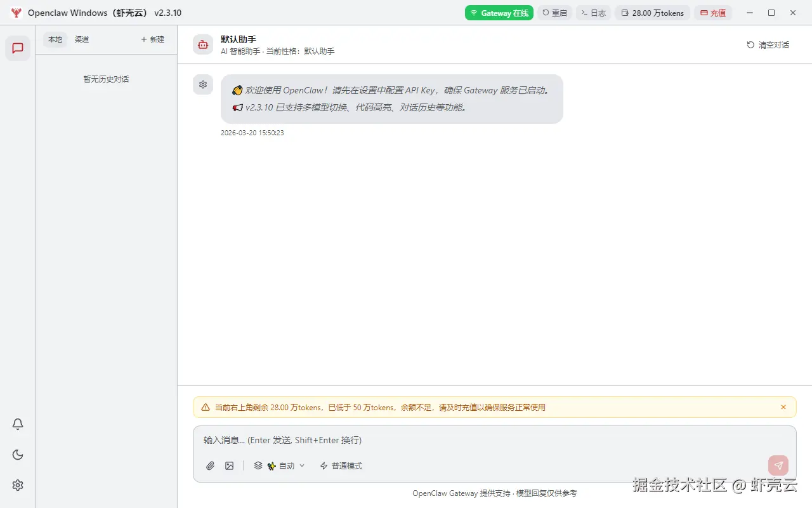Image resolution: width=812 pixels, height=508 pixels.
Task: Click the Openclaw lobster app logo
Action: coord(16,13)
